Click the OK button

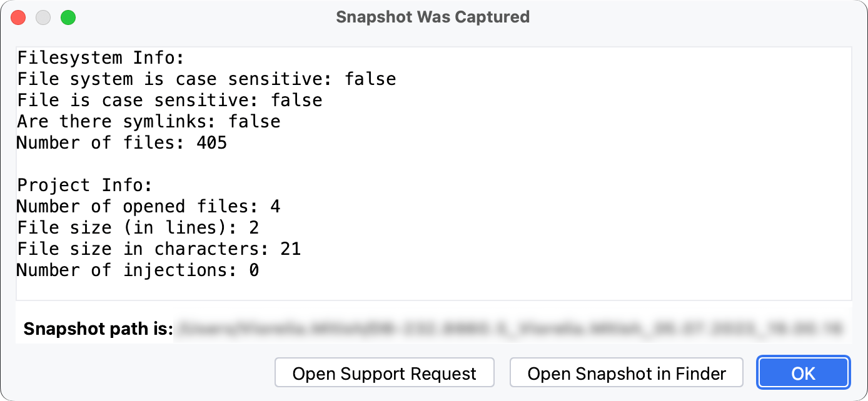click(x=803, y=372)
